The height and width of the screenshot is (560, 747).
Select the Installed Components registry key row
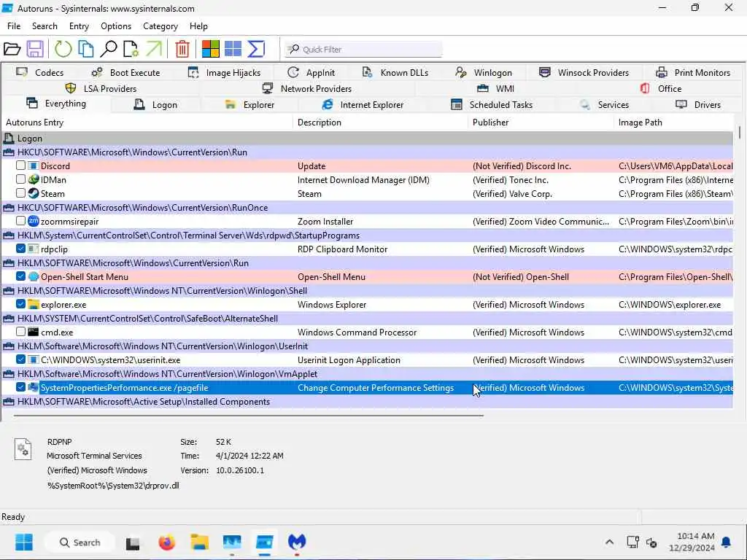click(367, 402)
